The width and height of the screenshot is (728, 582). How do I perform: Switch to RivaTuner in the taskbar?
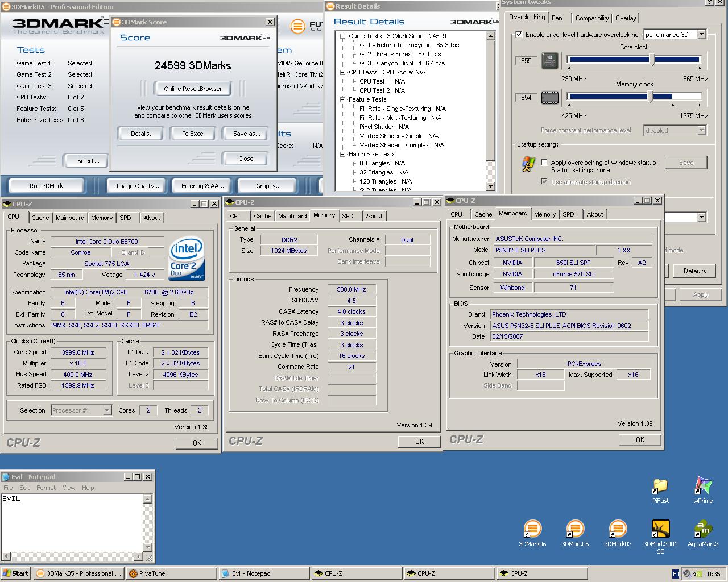pyautogui.click(x=172, y=573)
